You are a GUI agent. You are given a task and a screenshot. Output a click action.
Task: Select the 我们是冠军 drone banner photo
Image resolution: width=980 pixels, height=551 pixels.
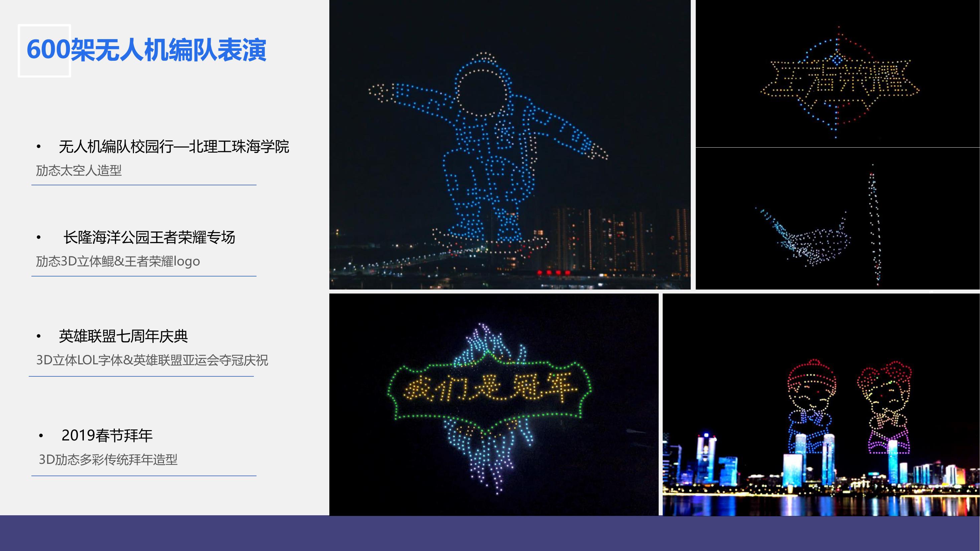pos(494,405)
